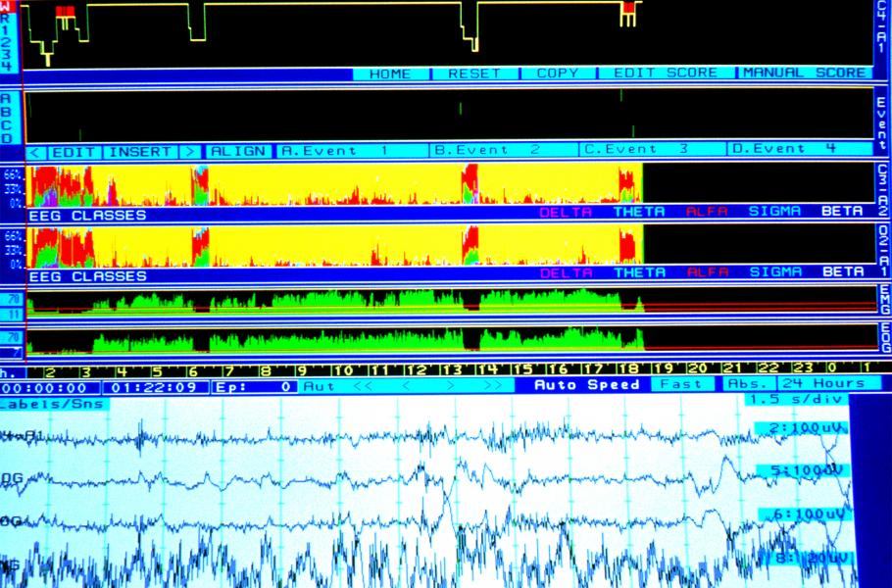Click the fast-forward double arrow icon

coord(492,386)
